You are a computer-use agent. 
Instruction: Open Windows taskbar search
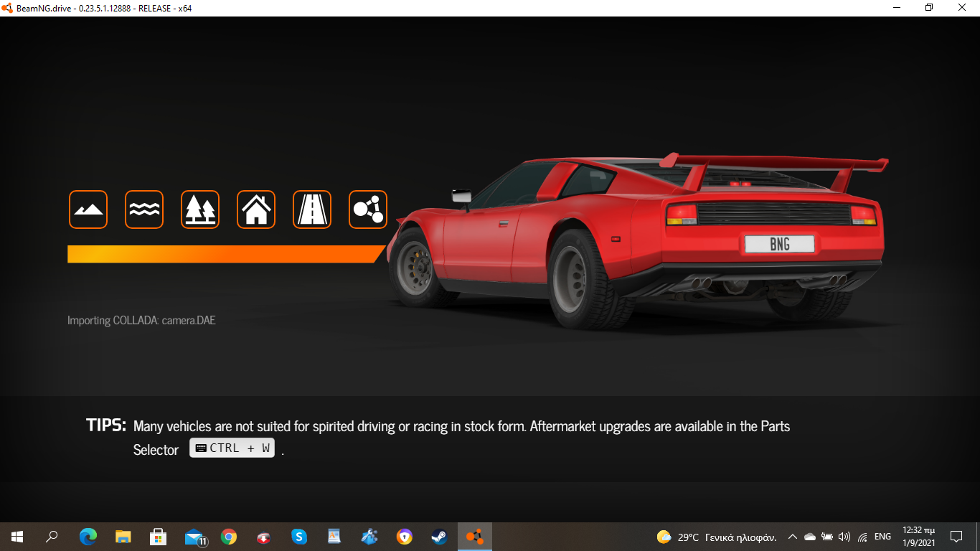(x=52, y=536)
